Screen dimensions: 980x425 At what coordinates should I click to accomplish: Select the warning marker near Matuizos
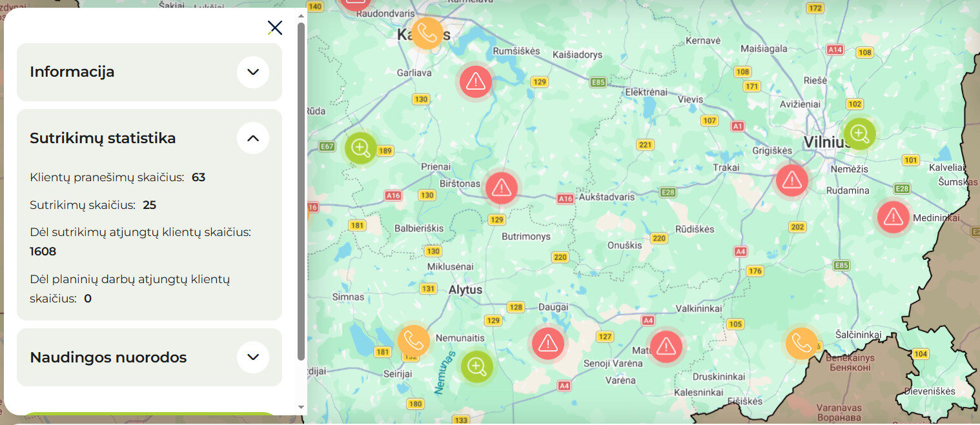point(666,347)
